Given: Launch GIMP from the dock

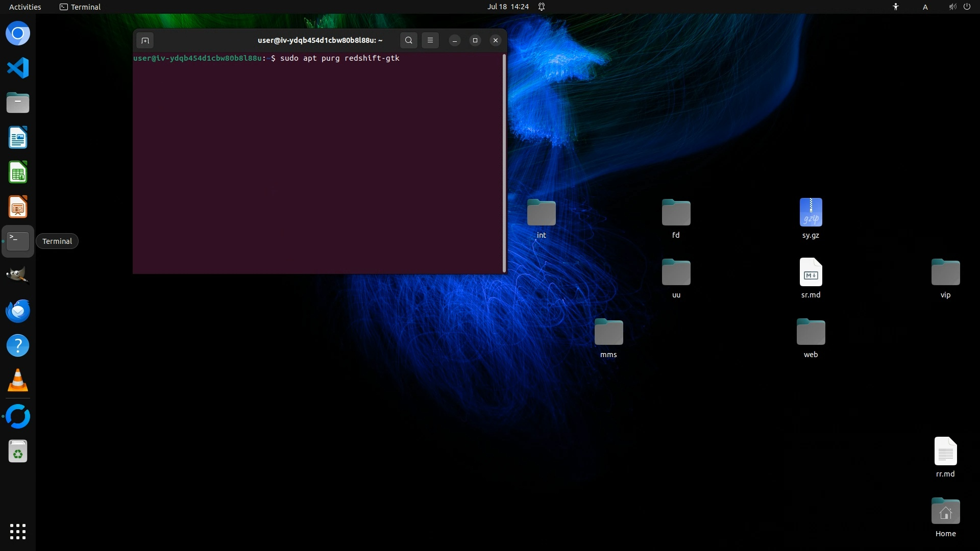Looking at the screenshot, I should (x=18, y=275).
